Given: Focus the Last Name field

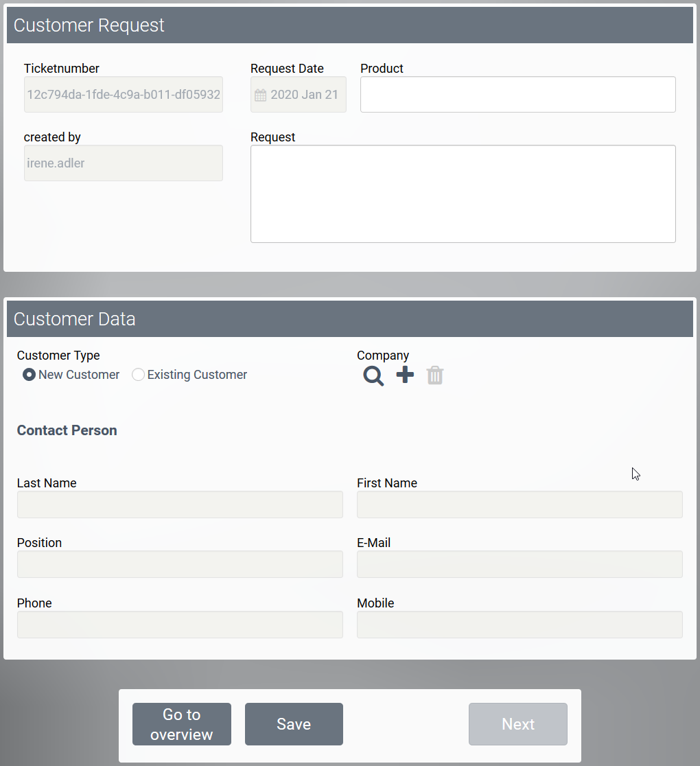Looking at the screenshot, I should [180, 504].
